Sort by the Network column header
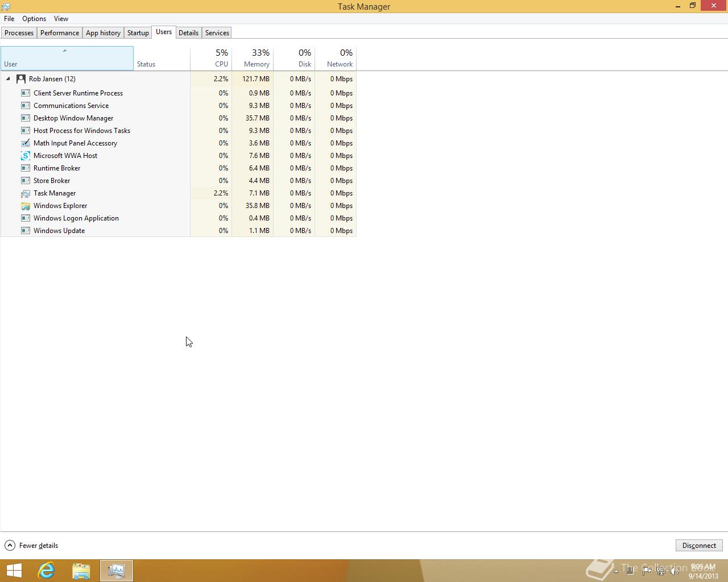This screenshot has width=728, height=582. 336,59
